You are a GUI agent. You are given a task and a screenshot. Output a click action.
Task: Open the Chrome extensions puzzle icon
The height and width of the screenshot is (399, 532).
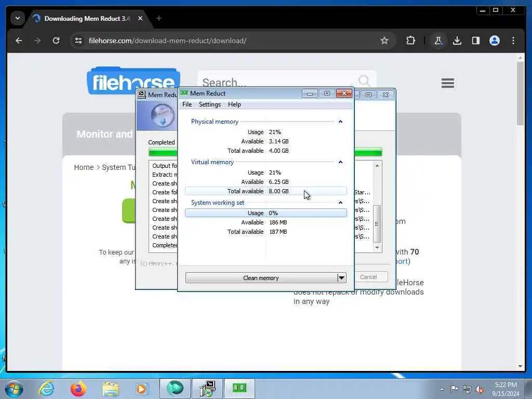click(x=410, y=41)
